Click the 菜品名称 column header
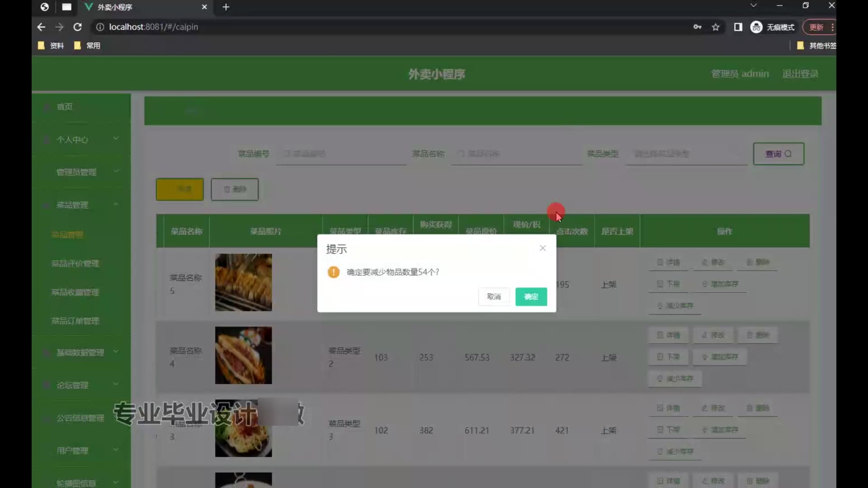The width and height of the screenshot is (868, 488). 186,231
